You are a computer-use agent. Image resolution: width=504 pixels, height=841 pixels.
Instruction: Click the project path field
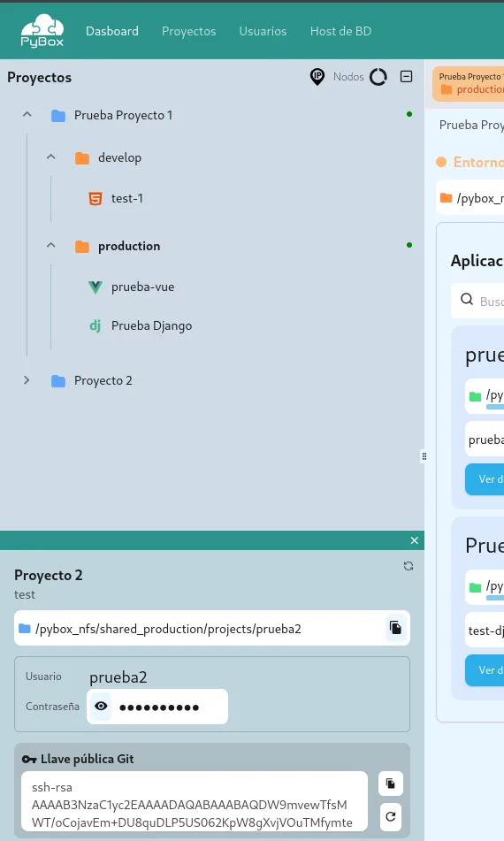pos(212,628)
